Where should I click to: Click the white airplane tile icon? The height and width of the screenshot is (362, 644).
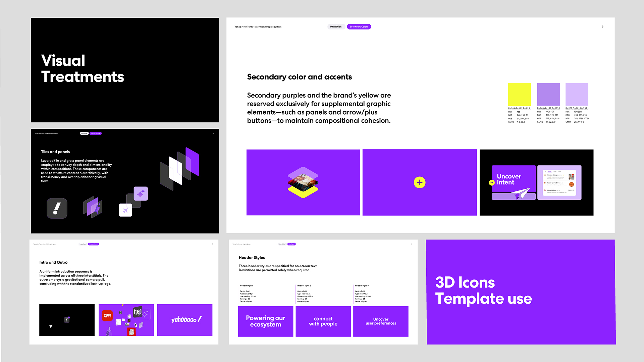coord(125,210)
